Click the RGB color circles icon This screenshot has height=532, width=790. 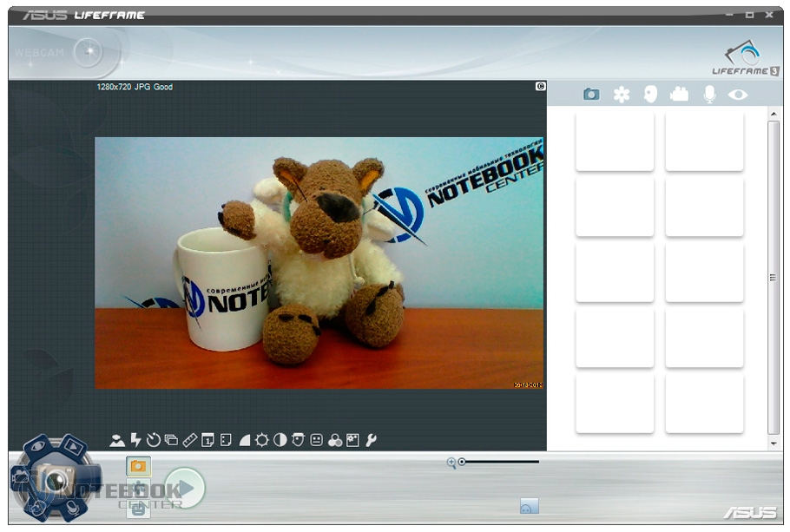click(x=335, y=440)
